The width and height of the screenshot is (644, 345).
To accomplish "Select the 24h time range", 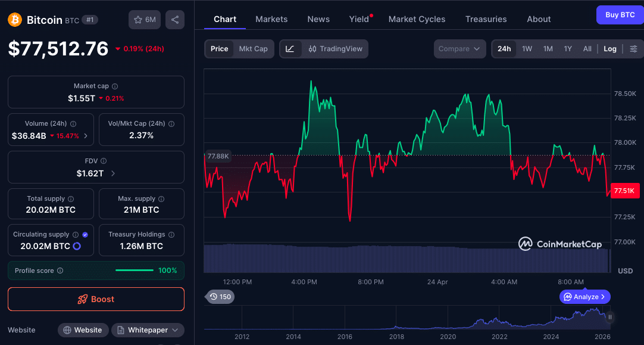I will pos(504,49).
